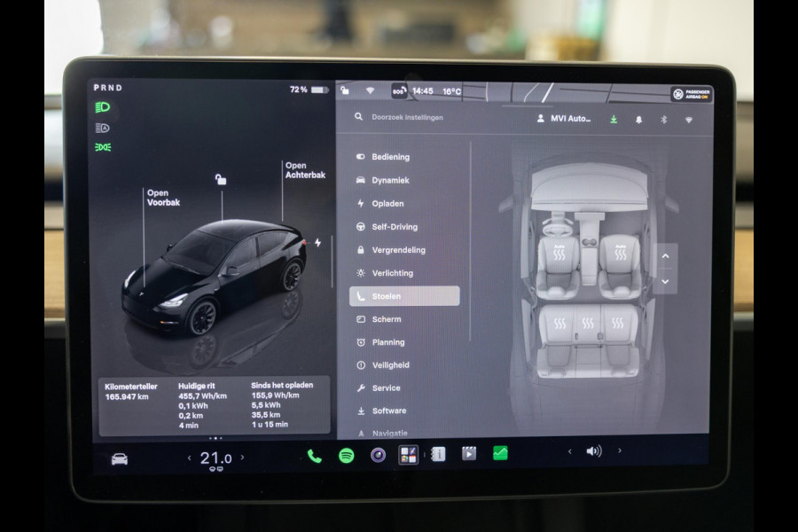Tap the lock icon in status bar

click(x=345, y=90)
